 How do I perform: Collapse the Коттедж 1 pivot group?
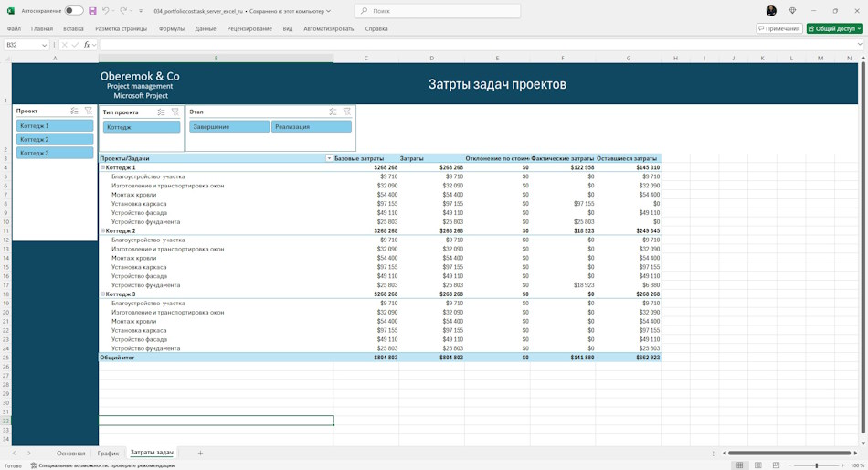[x=102, y=167]
